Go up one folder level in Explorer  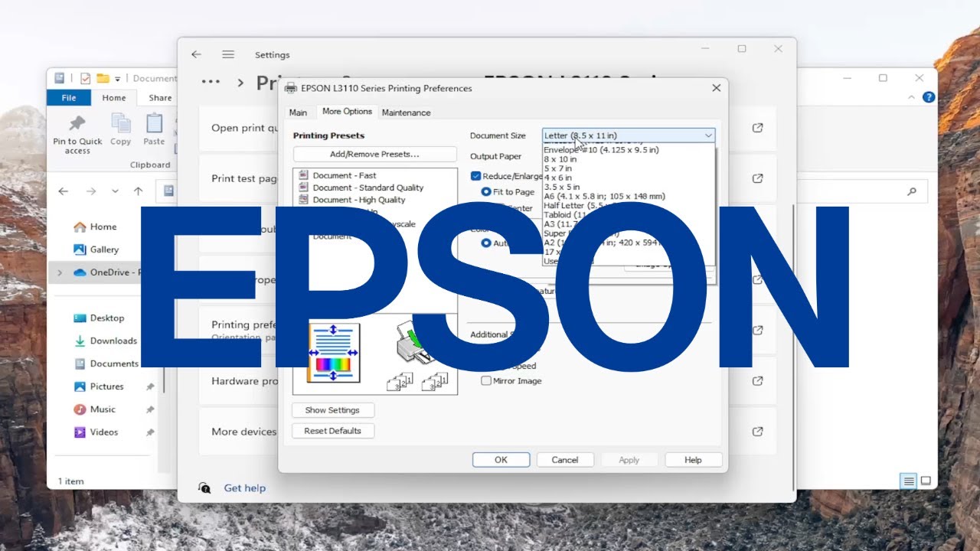pos(139,191)
